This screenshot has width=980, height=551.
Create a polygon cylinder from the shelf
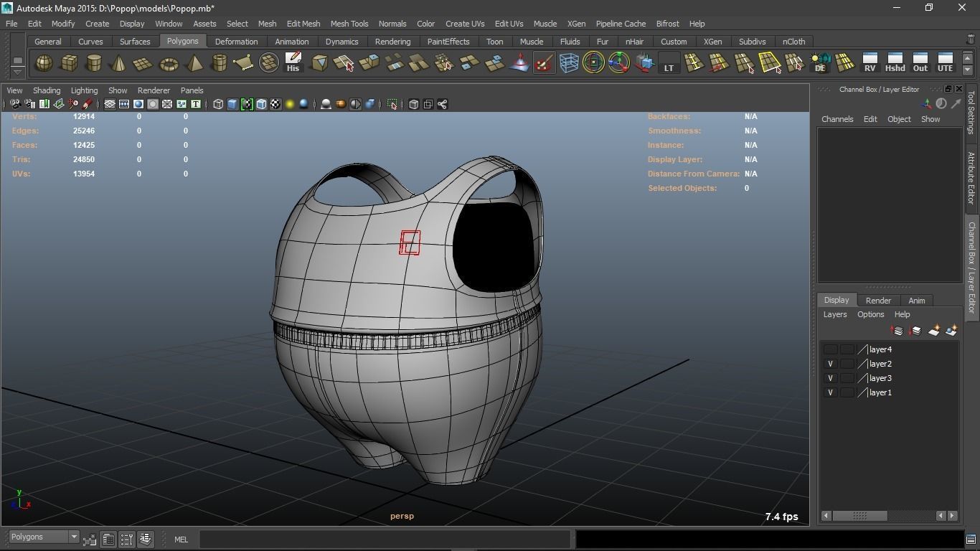[x=94, y=63]
